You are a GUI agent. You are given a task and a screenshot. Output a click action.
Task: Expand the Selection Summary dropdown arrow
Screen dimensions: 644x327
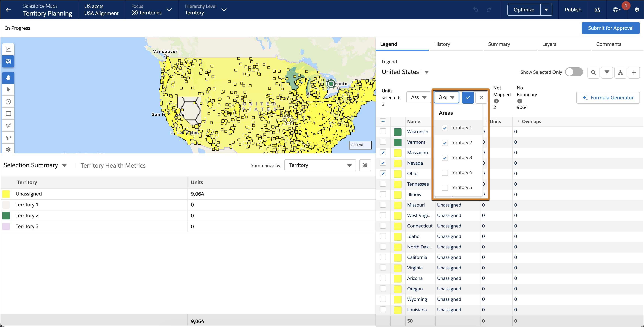[64, 166]
